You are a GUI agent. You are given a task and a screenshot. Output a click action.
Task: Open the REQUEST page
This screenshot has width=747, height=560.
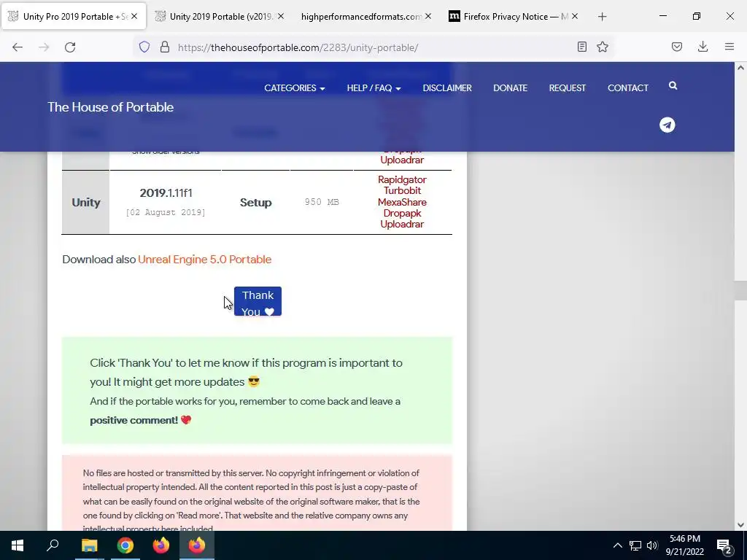(x=567, y=88)
